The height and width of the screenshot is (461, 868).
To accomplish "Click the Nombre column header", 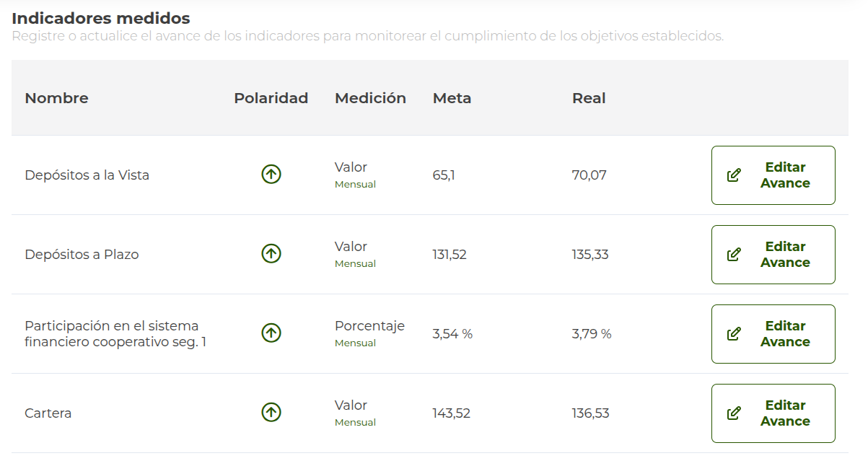I will tap(56, 98).
